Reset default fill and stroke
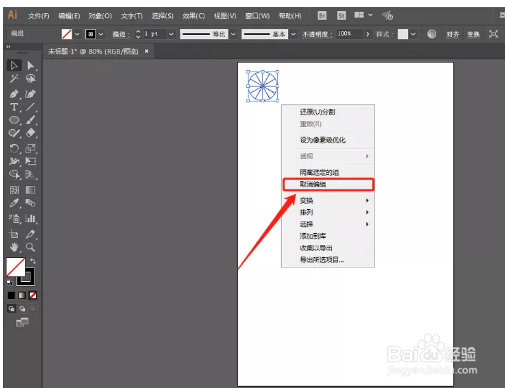The width and height of the screenshot is (505, 388). click(9, 282)
